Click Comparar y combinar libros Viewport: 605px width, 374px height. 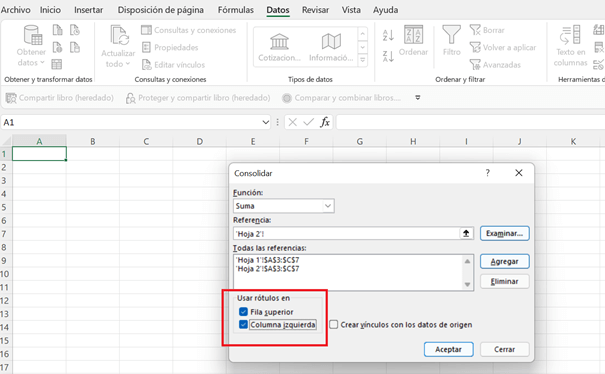tap(341, 98)
